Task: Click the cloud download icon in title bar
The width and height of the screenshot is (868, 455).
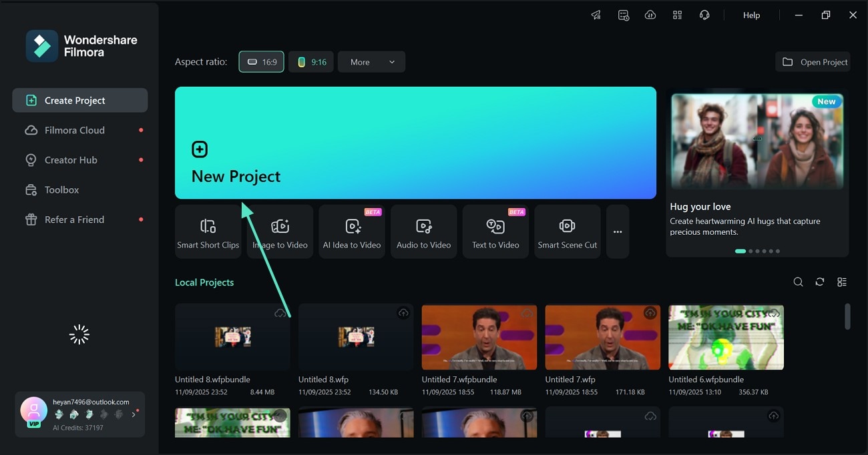Action: (x=650, y=15)
